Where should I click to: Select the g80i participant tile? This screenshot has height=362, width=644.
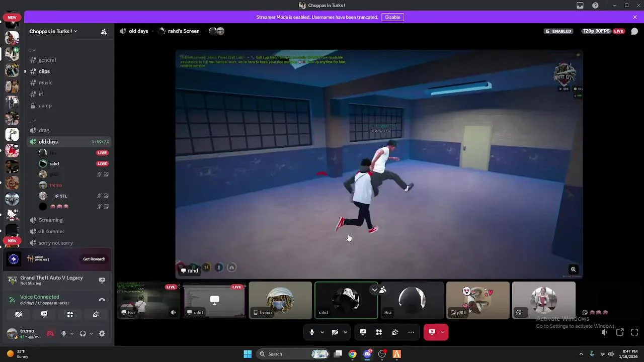pyautogui.click(x=478, y=300)
